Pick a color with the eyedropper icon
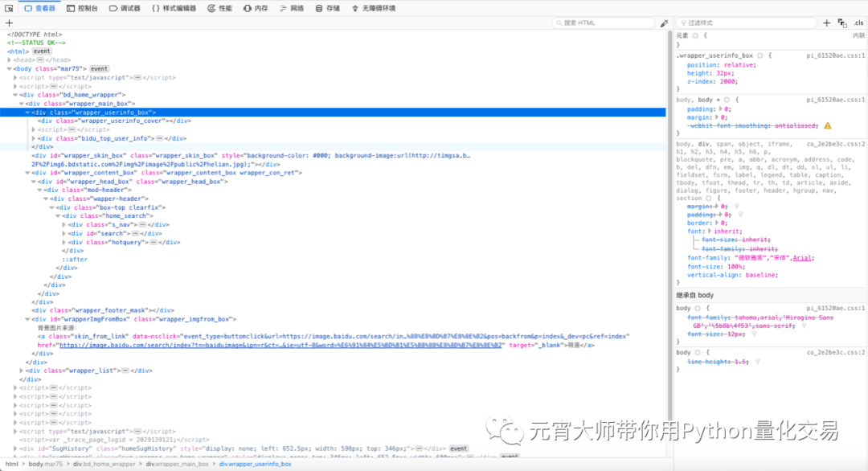The image size is (868, 471). 665,23
